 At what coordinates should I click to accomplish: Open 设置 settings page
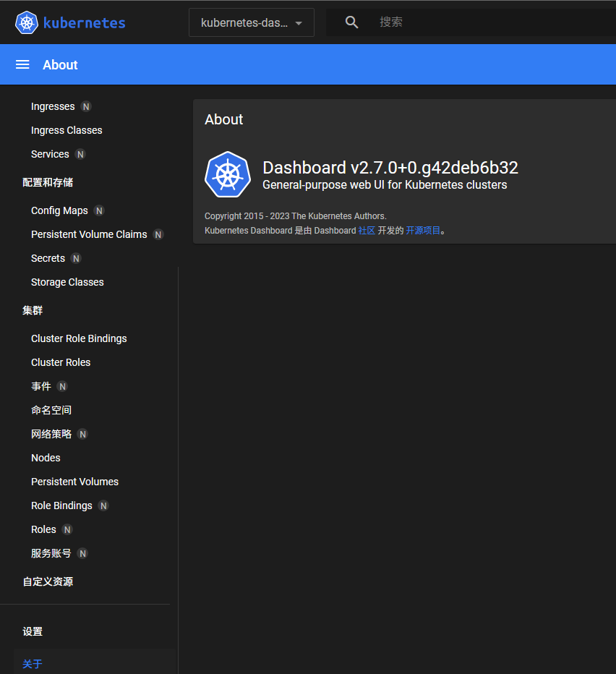33,631
